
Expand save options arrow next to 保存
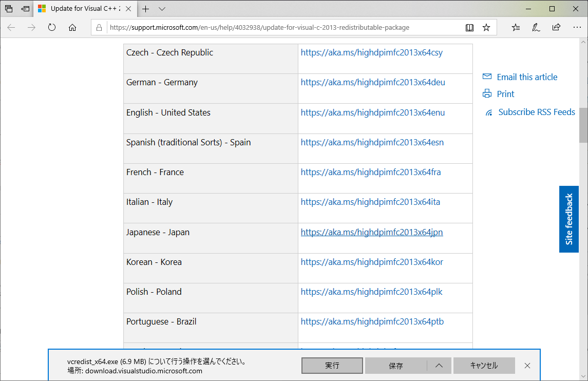click(x=439, y=366)
